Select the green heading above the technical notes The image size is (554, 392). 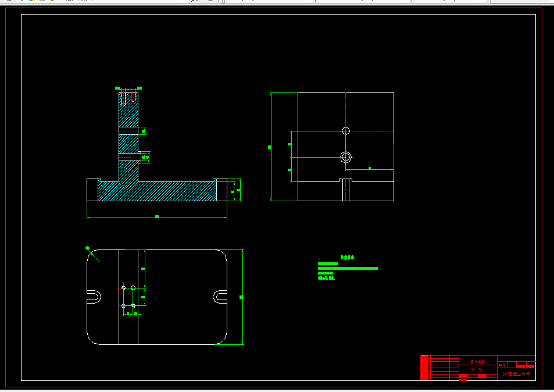(x=347, y=257)
